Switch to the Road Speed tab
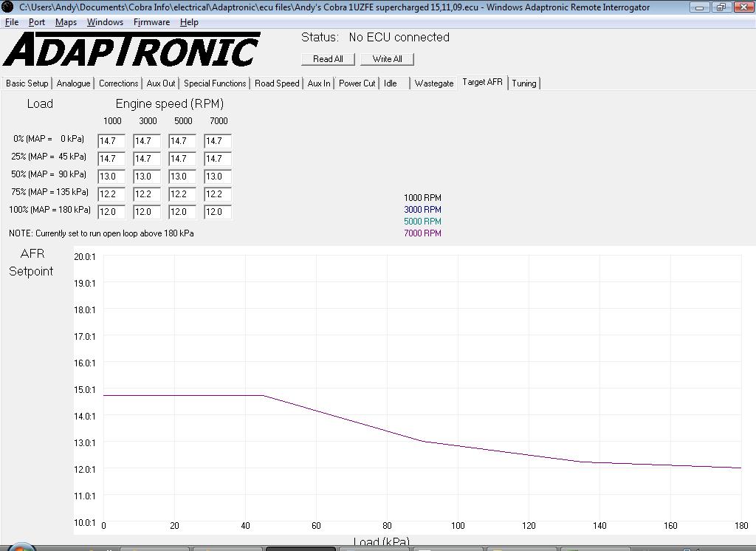This screenshot has height=551, width=756. 278,83
